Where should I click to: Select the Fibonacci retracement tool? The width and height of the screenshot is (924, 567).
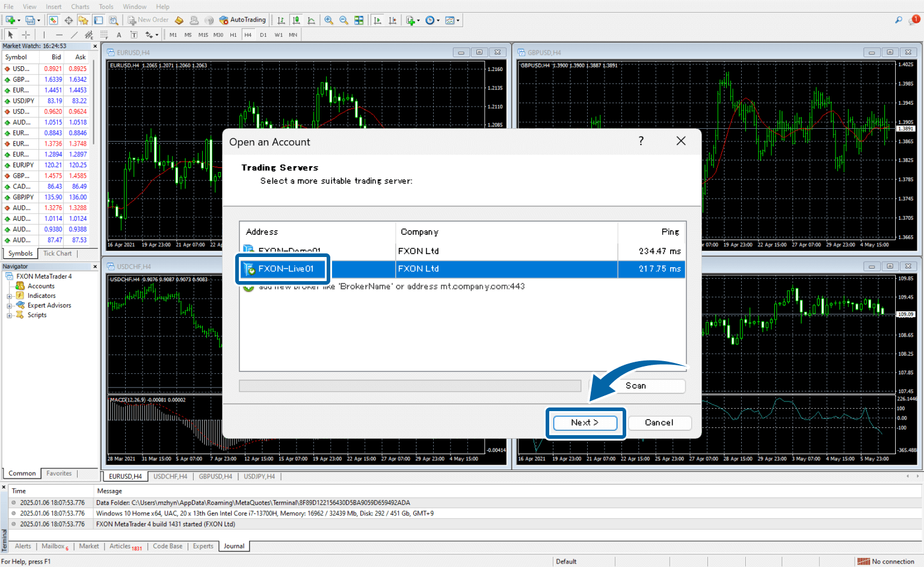click(104, 35)
